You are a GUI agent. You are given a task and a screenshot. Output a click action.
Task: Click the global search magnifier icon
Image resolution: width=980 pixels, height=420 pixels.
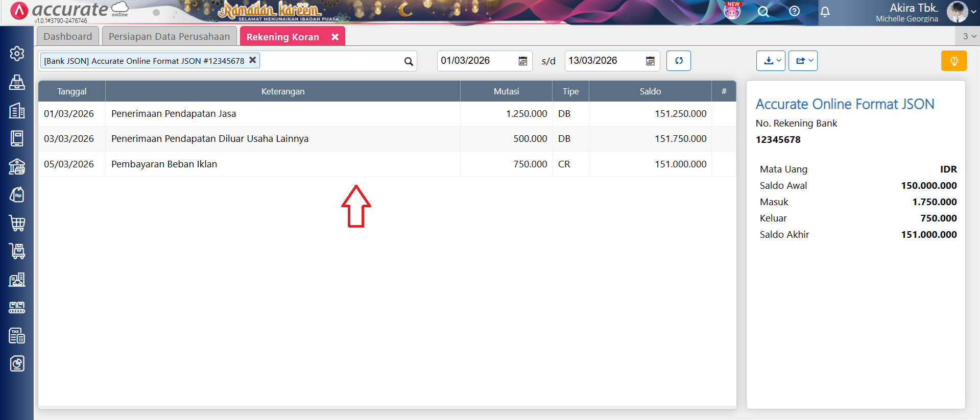tap(763, 12)
